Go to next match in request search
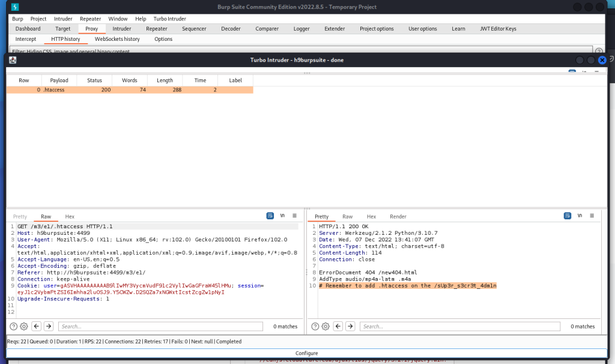This screenshot has height=364, width=615. click(49, 326)
